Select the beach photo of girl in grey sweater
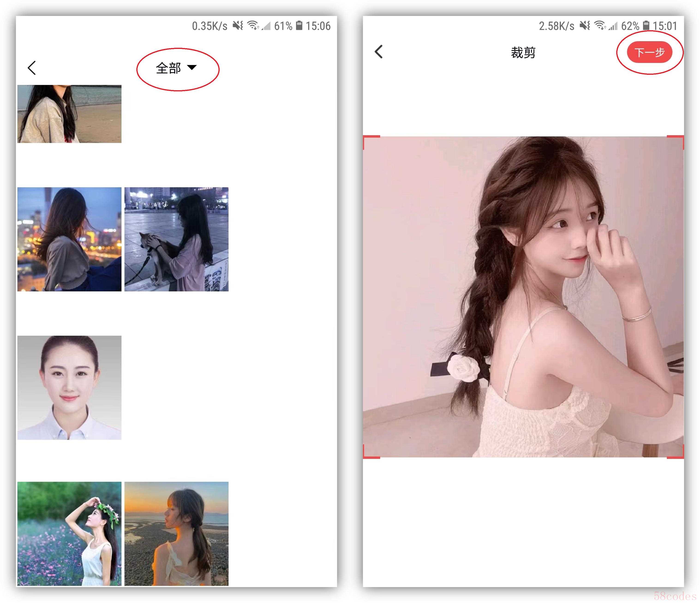700x603 pixels. (x=69, y=114)
